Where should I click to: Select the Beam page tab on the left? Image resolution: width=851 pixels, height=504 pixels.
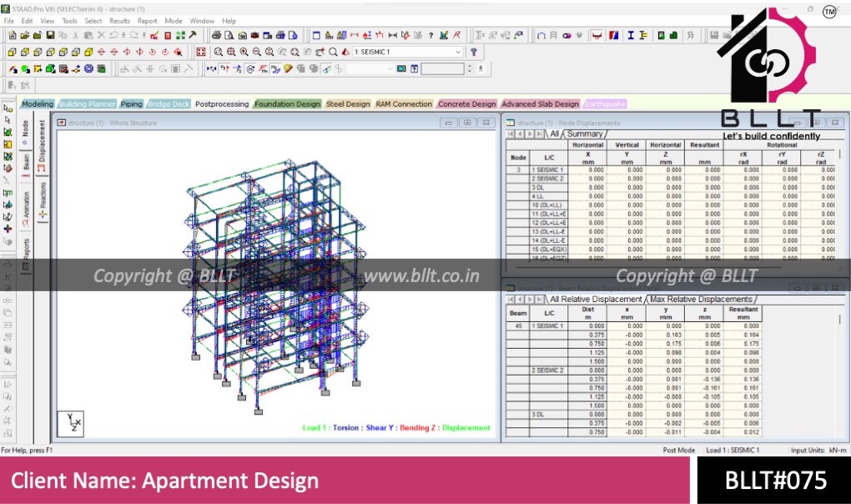26,165
